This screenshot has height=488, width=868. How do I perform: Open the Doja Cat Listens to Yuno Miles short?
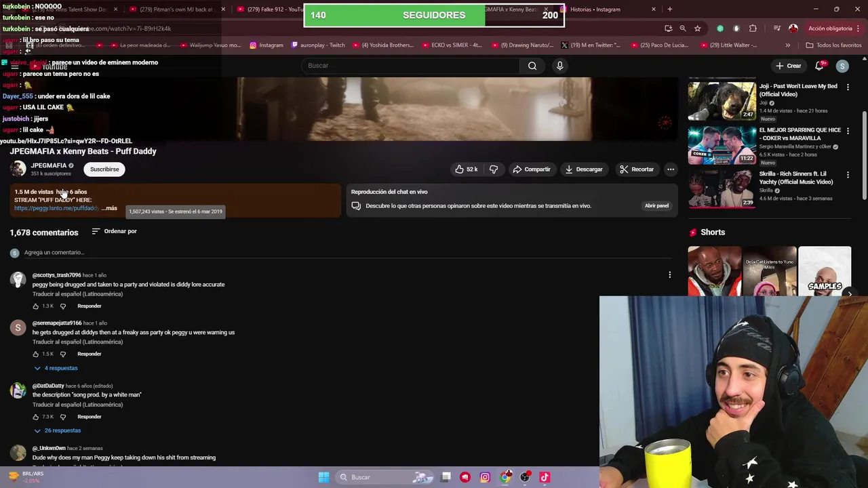770,271
